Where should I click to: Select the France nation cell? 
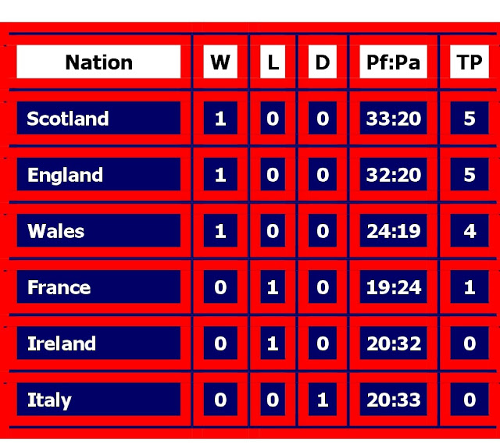[x=98, y=286]
